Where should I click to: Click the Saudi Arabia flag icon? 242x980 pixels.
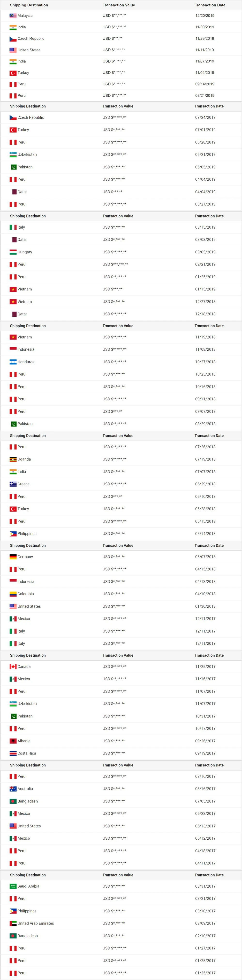13,886
